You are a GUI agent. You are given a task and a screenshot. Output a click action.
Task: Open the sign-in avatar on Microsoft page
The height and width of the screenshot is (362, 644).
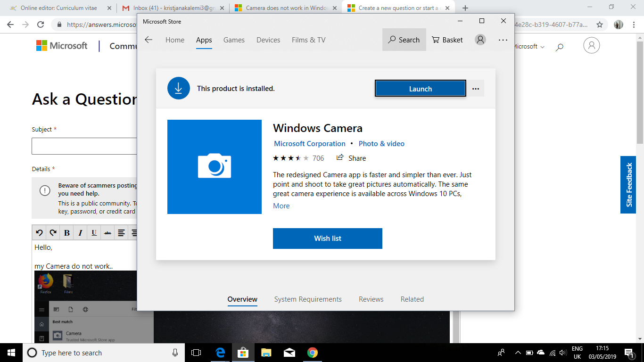591,45
